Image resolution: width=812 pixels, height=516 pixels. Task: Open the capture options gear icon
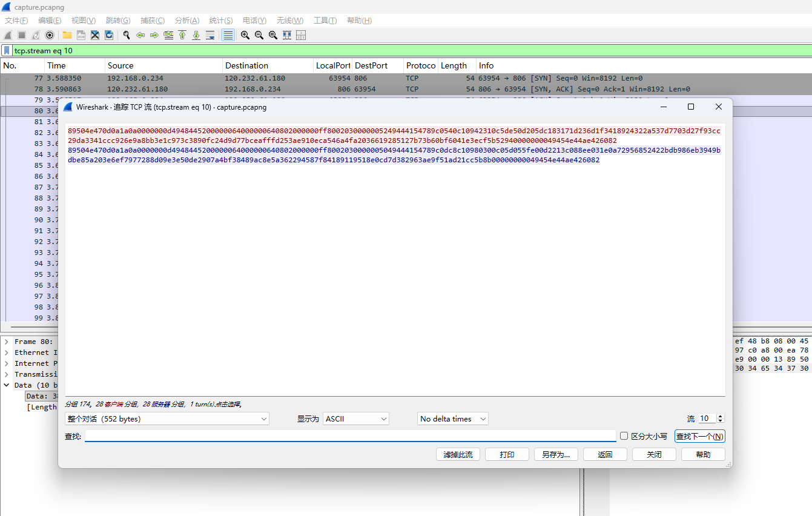pyautogui.click(x=50, y=35)
